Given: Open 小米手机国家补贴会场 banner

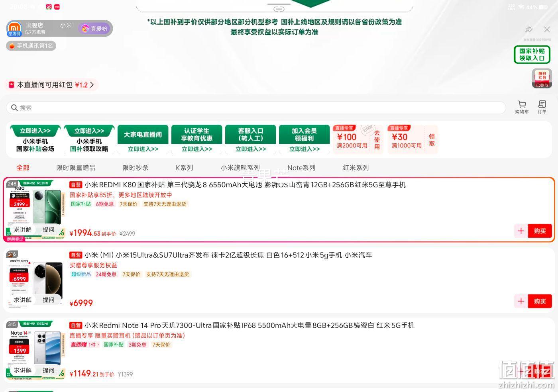Looking at the screenshot, I should pos(35,139).
